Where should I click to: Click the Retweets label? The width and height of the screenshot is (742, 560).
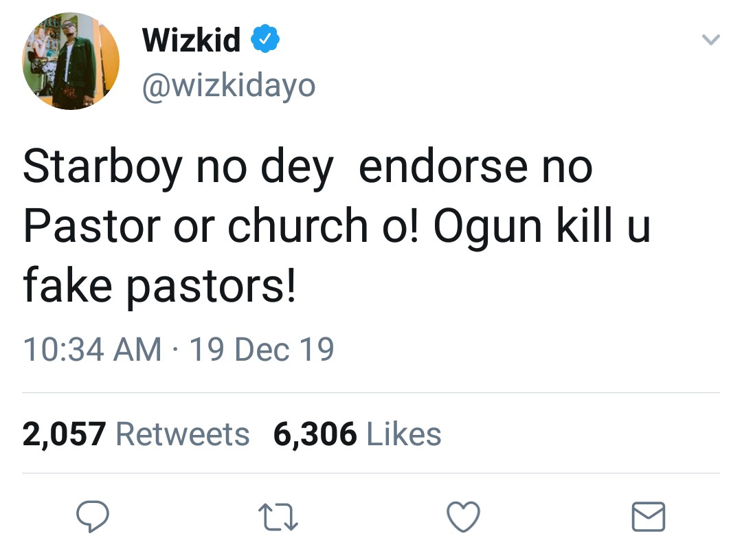182,434
